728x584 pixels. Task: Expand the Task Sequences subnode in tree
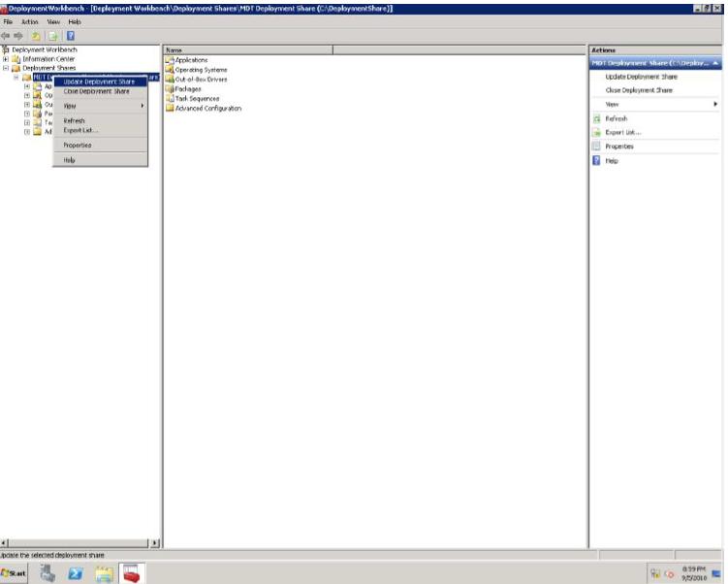tap(27, 122)
